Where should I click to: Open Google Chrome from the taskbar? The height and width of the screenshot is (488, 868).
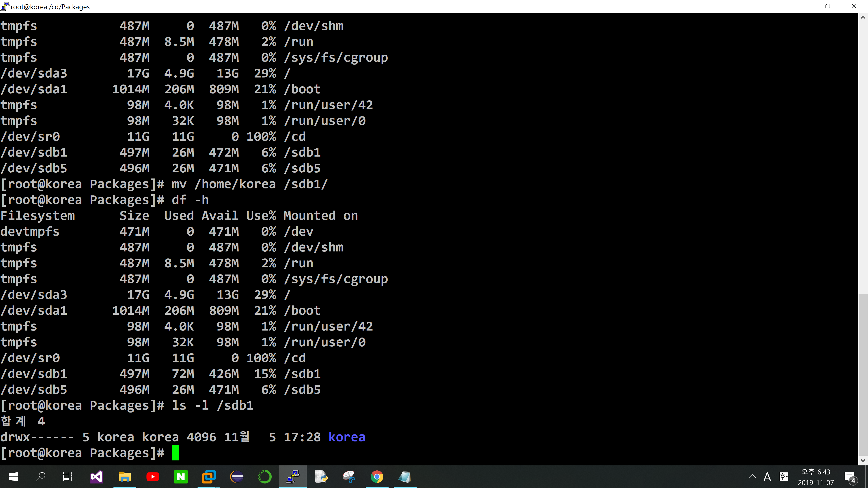(377, 476)
